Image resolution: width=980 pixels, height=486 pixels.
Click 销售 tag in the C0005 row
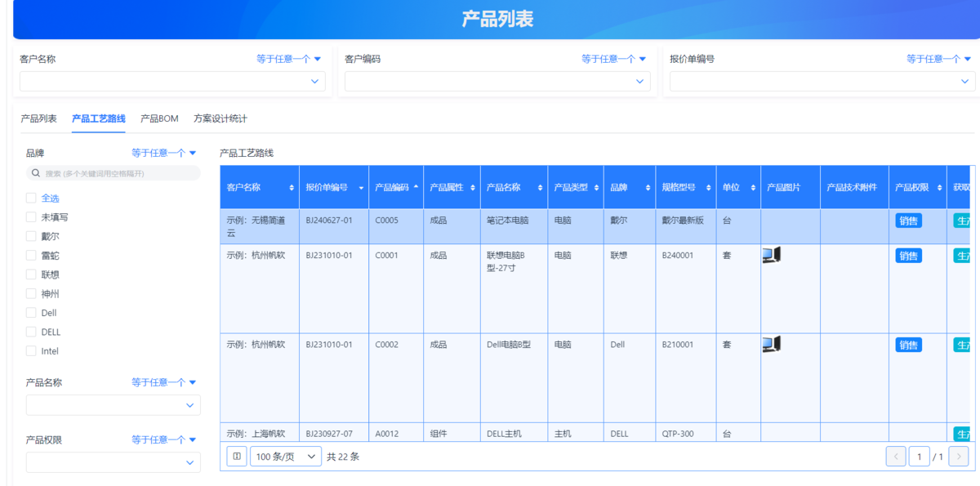(908, 221)
